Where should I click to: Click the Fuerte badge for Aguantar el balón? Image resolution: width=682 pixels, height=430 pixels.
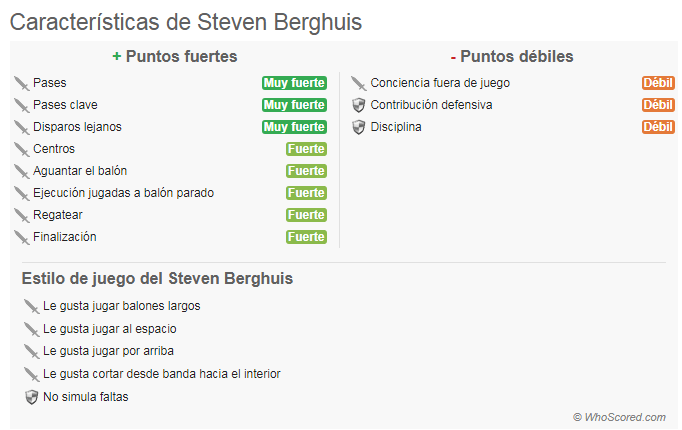pos(306,171)
